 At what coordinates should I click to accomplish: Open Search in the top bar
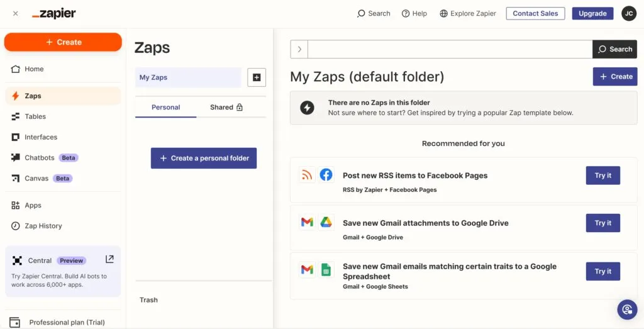(x=374, y=14)
